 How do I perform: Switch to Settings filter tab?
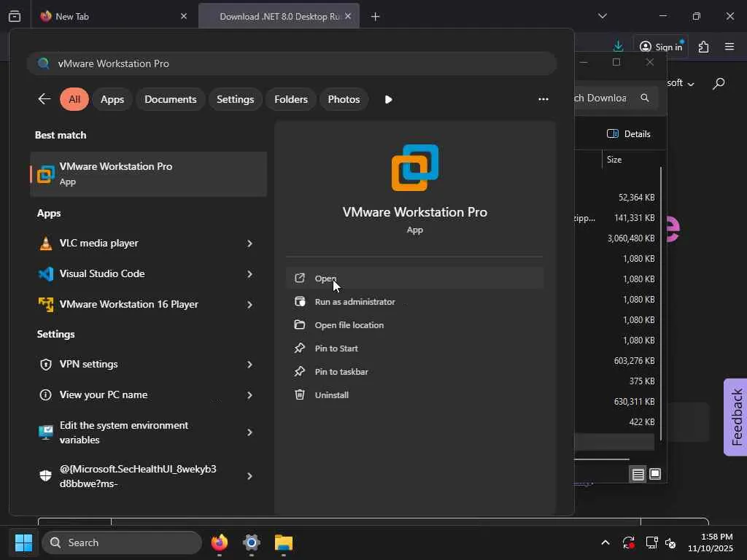point(236,99)
